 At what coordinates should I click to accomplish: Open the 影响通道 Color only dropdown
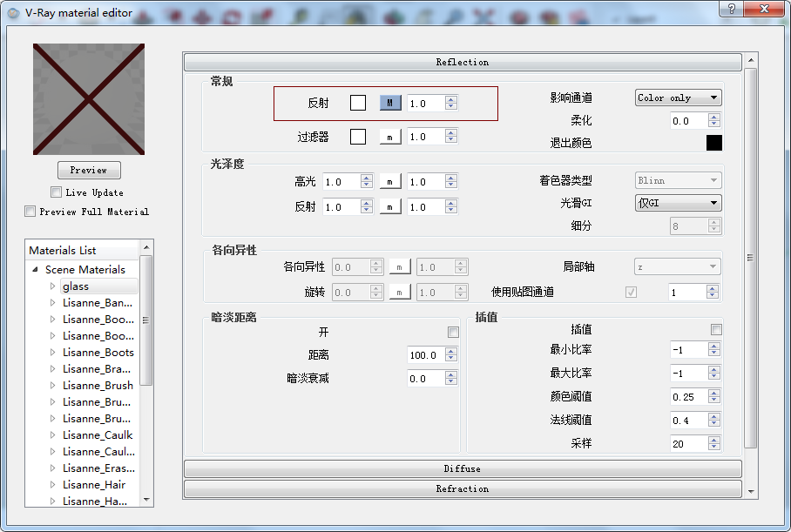click(x=678, y=98)
